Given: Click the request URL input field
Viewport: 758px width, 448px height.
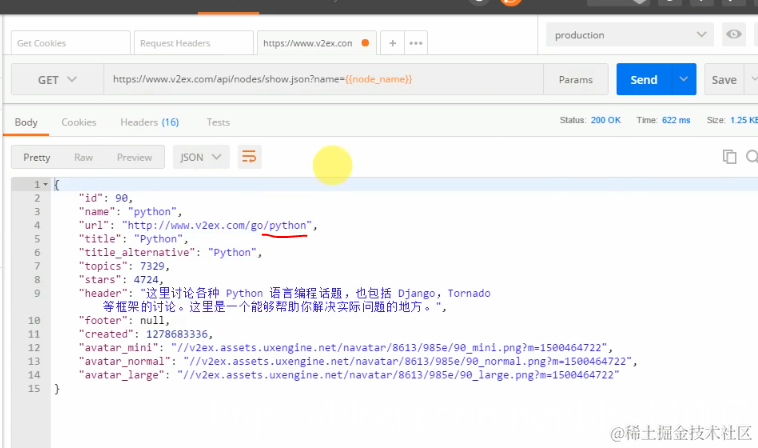Looking at the screenshot, I should 323,79.
